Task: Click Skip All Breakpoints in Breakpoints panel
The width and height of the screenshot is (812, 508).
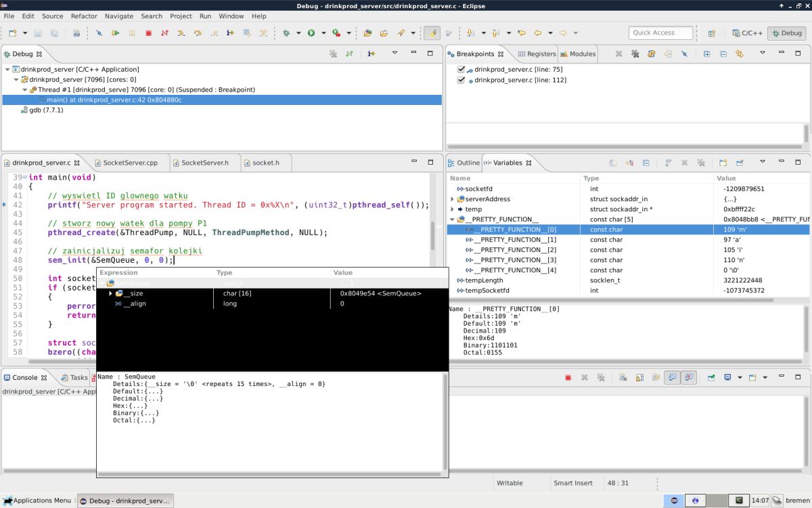Action: click(684, 54)
